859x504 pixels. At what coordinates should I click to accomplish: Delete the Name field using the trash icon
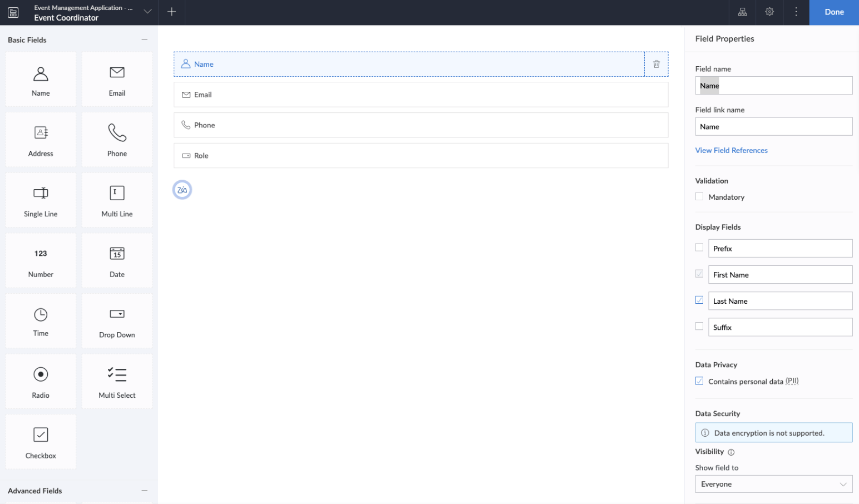(656, 64)
